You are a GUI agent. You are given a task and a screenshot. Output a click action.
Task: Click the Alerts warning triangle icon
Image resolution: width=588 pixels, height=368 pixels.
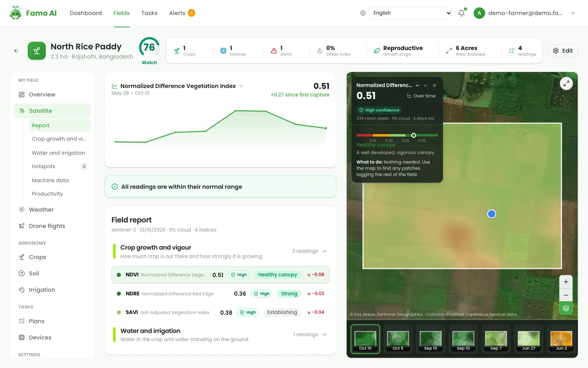274,51
